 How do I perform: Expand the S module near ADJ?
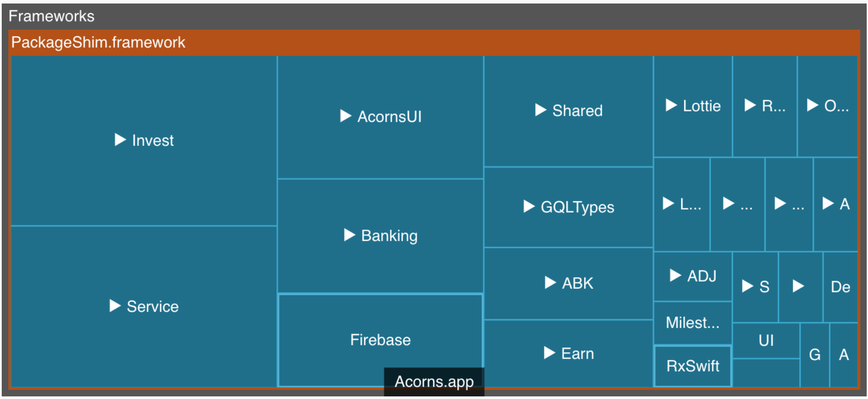[x=747, y=287]
